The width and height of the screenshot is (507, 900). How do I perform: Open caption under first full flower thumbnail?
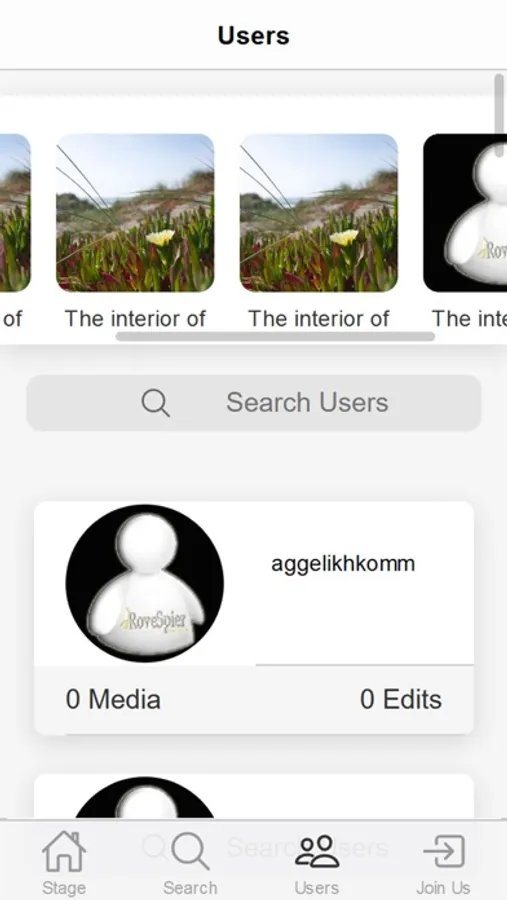135,319
